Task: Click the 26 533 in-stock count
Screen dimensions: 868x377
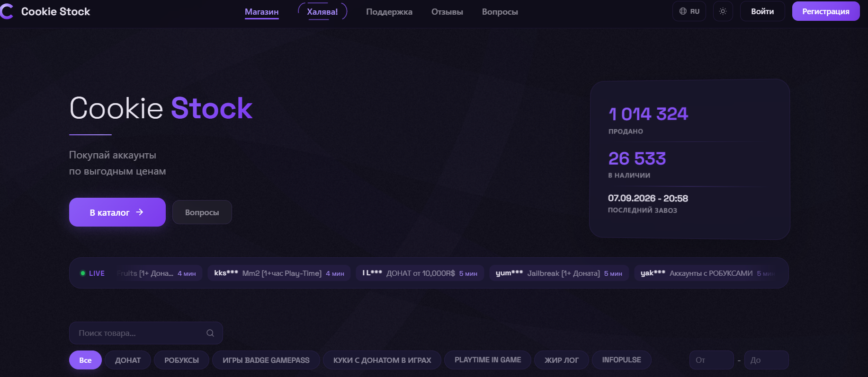Action: tap(637, 158)
